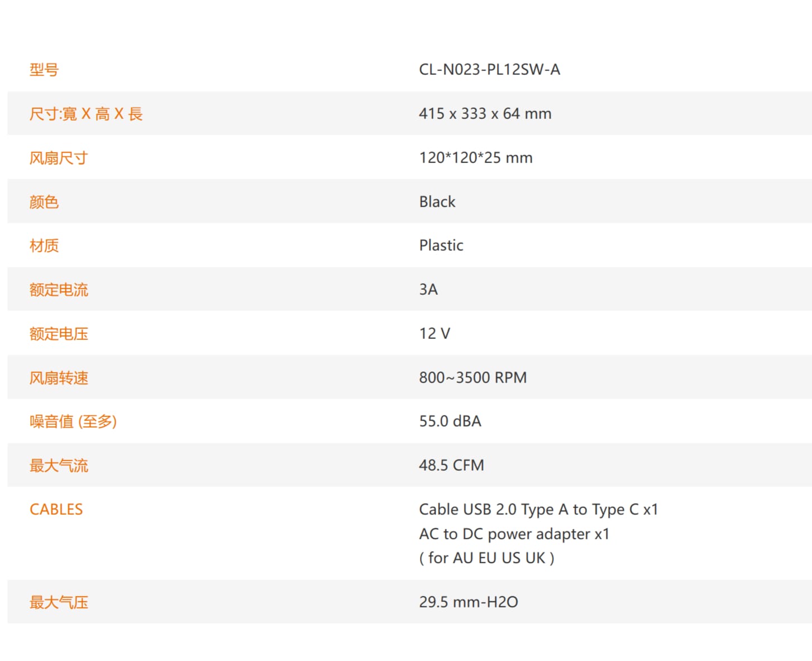
Task: Click the 3A rated current value
Action: pyautogui.click(x=428, y=289)
